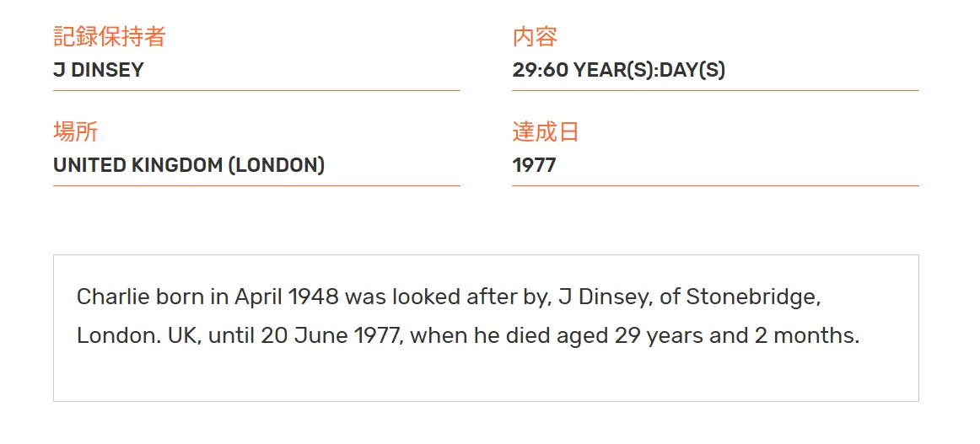Viewport: 980px width, 444px height.
Task: Select the 29:60 YEAR(S):DAY(S) value
Action: click(x=619, y=70)
